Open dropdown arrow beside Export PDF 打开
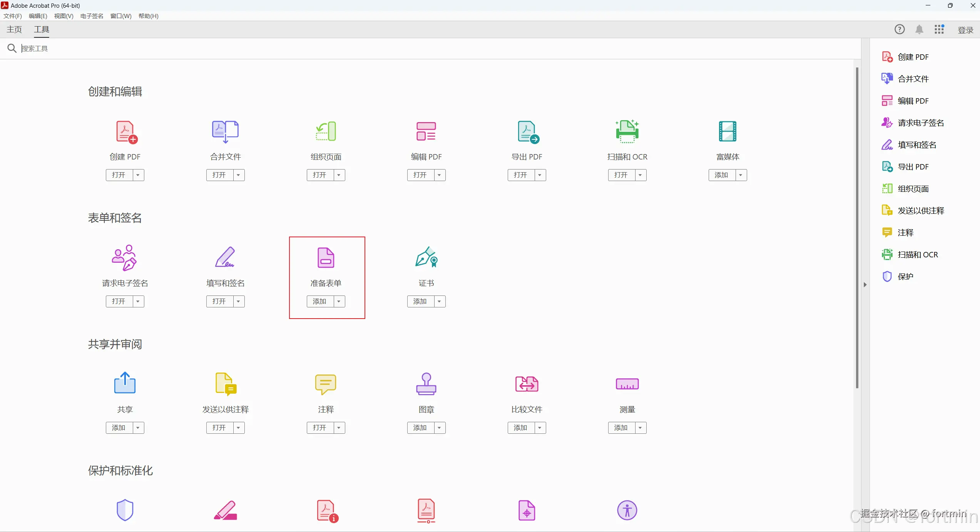 click(x=540, y=175)
